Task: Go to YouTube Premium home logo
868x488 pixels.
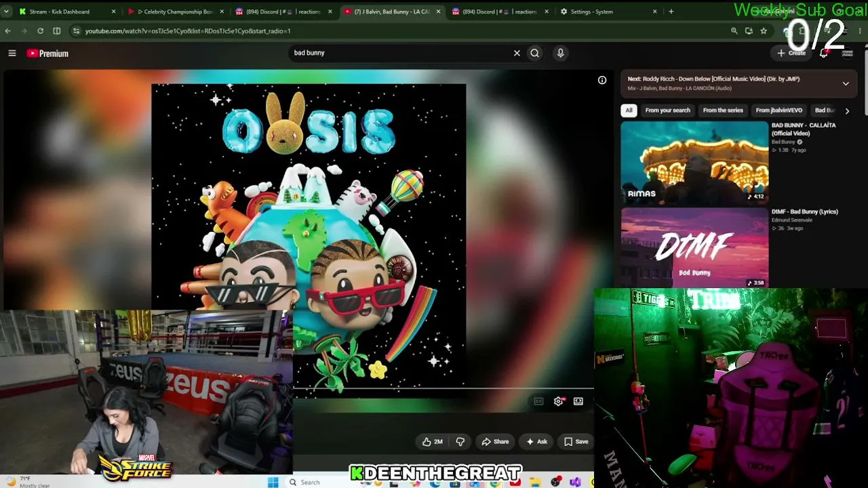Action: (x=47, y=54)
